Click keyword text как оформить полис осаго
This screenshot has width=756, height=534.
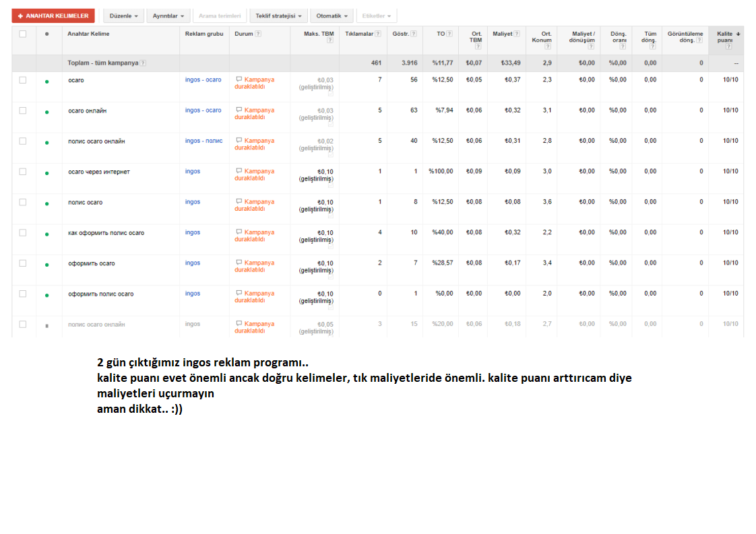coord(106,233)
